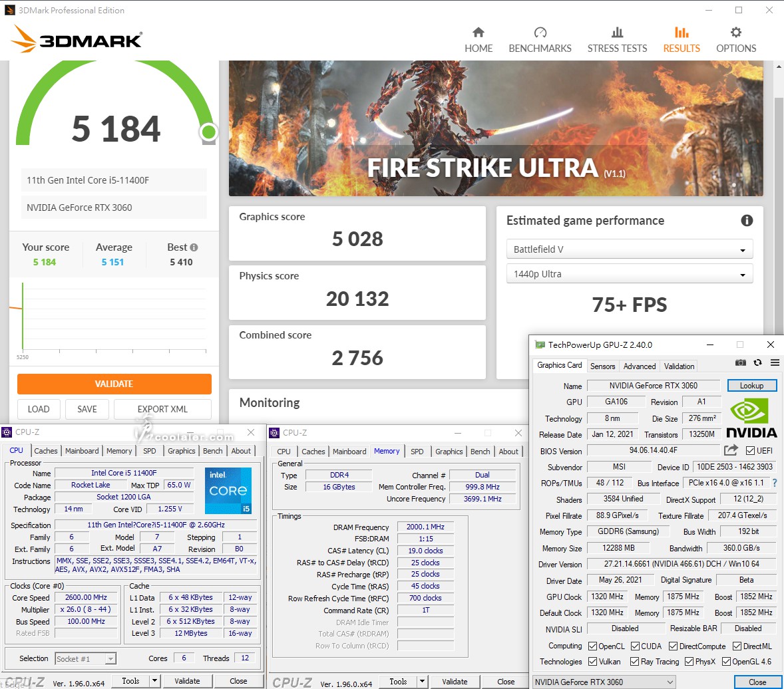Viewport: 784px width, 689px height.
Task: Expand the Tools arrow in CPU-Z CPU window
Action: tap(154, 680)
